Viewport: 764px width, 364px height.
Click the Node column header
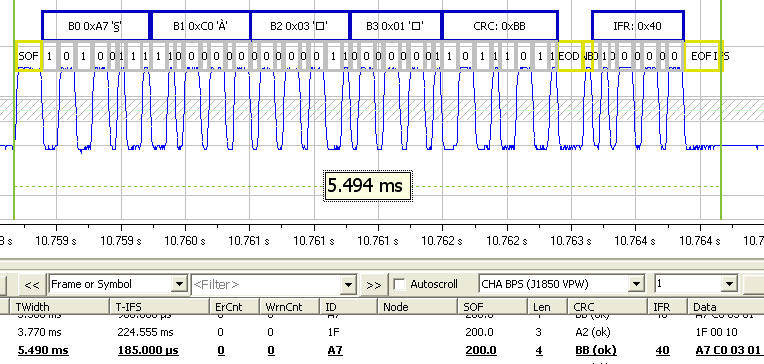417,307
